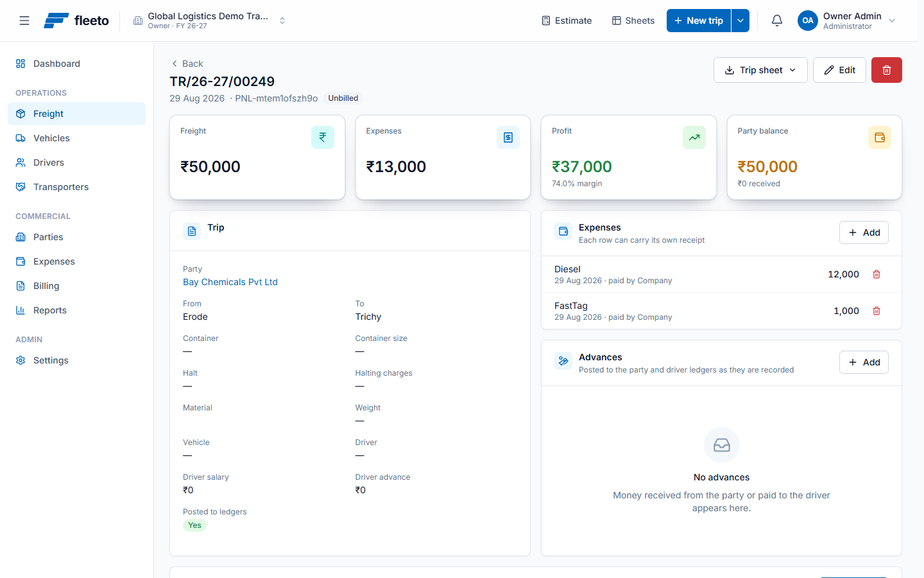Open the notifications bell
The height and width of the screenshot is (578, 924).
(x=777, y=21)
